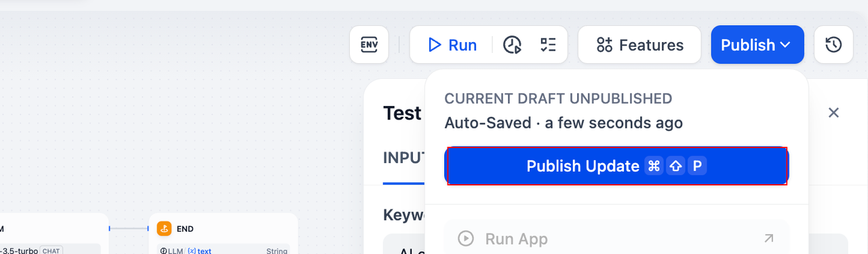
Task: Open the Features panel
Action: [x=639, y=45]
